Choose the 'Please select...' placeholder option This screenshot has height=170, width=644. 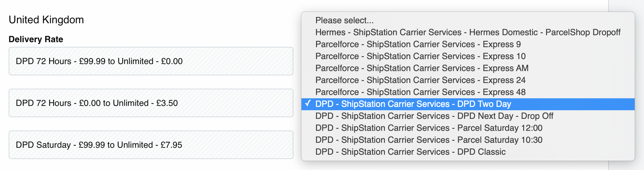pyautogui.click(x=344, y=20)
